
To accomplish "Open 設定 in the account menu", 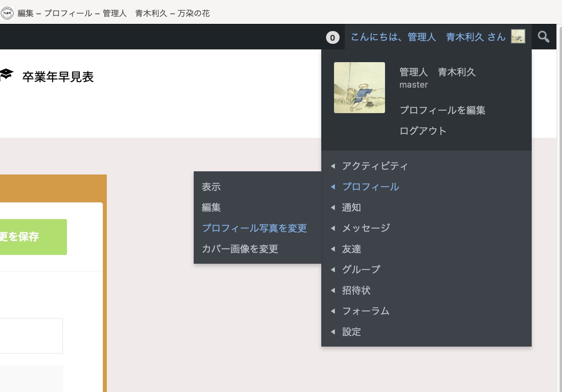I will (351, 332).
